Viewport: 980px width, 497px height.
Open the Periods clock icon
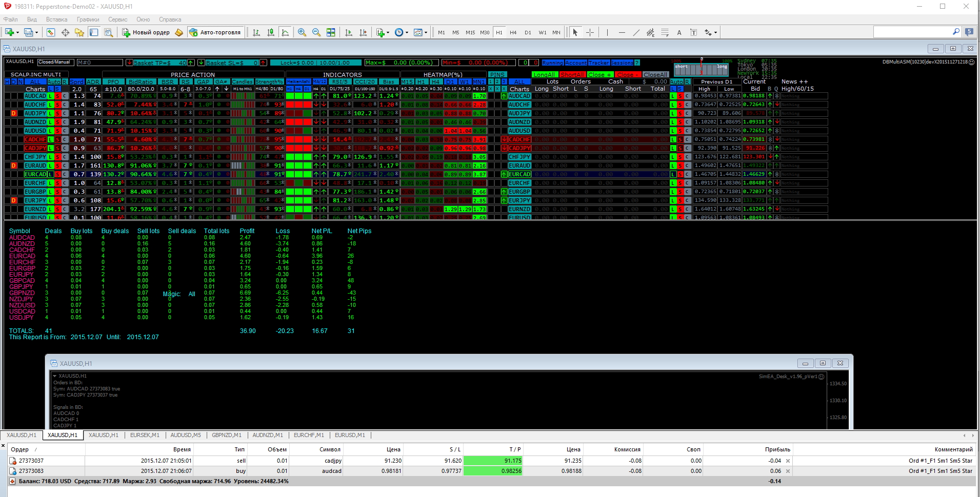[x=399, y=32]
